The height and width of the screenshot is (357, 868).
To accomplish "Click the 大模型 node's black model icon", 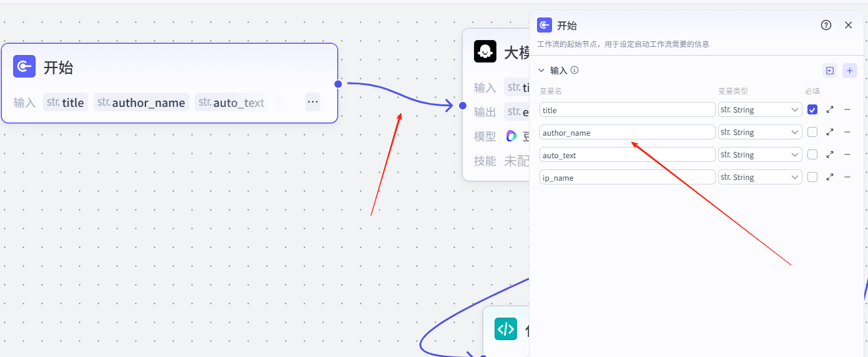I will click(x=485, y=51).
